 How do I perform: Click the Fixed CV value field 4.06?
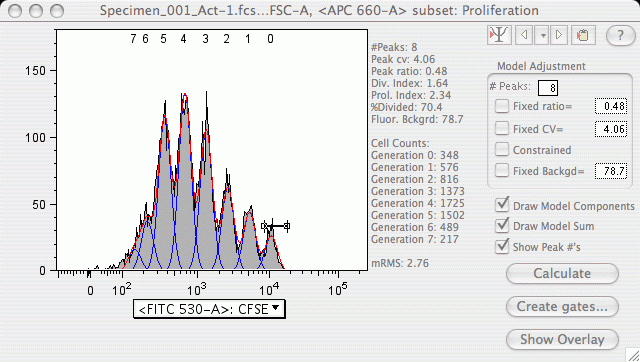611,129
